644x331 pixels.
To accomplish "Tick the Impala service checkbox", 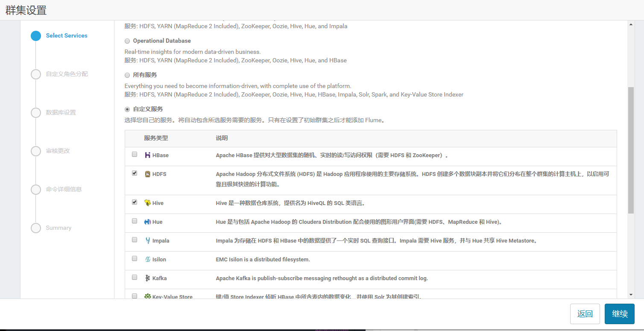I will [135, 240].
